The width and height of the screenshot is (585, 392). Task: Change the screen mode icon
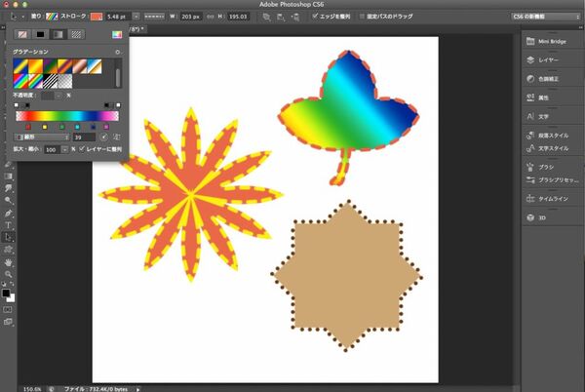point(8,322)
